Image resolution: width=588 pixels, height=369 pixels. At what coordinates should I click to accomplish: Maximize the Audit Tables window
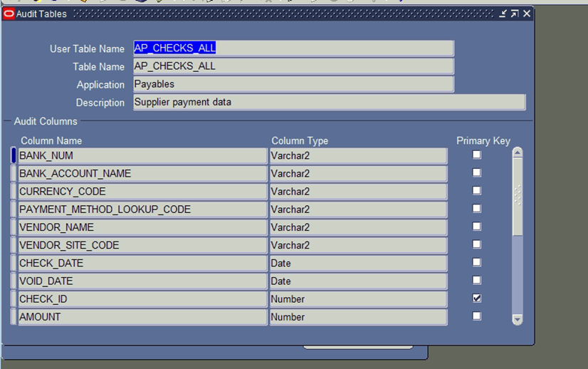(515, 14)
